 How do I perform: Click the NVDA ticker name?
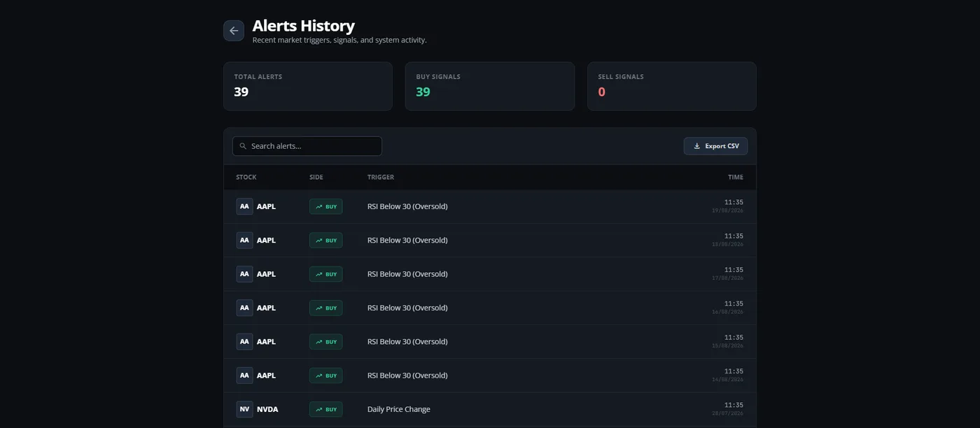(x=267, y=409)
